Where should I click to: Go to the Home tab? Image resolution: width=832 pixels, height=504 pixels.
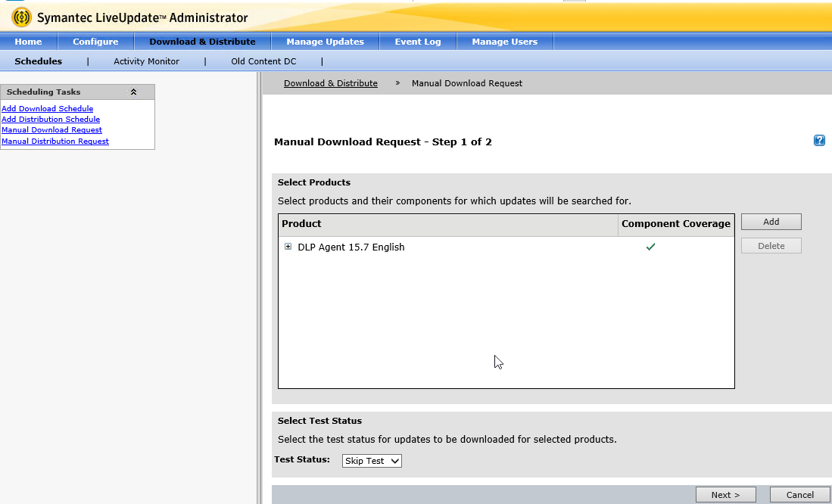[28, 42]
